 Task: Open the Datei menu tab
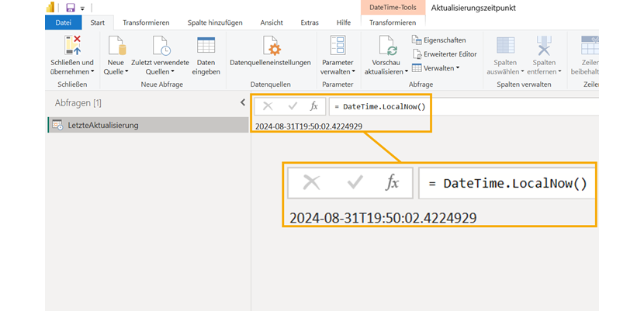click(x=63, y=23)
